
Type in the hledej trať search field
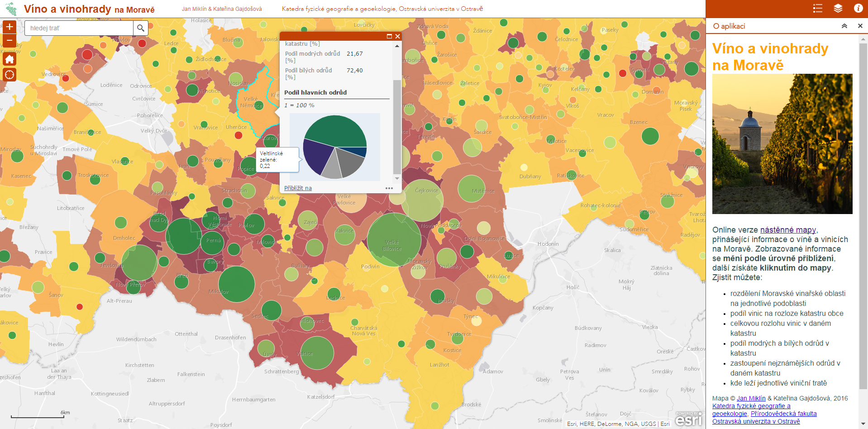click(79, 28)
